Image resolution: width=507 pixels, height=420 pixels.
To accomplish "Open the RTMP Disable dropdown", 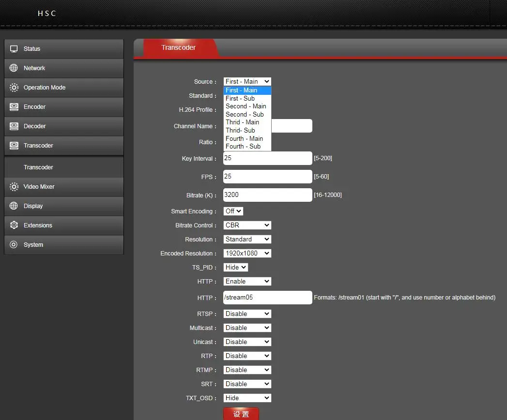I will pos(247,370).
